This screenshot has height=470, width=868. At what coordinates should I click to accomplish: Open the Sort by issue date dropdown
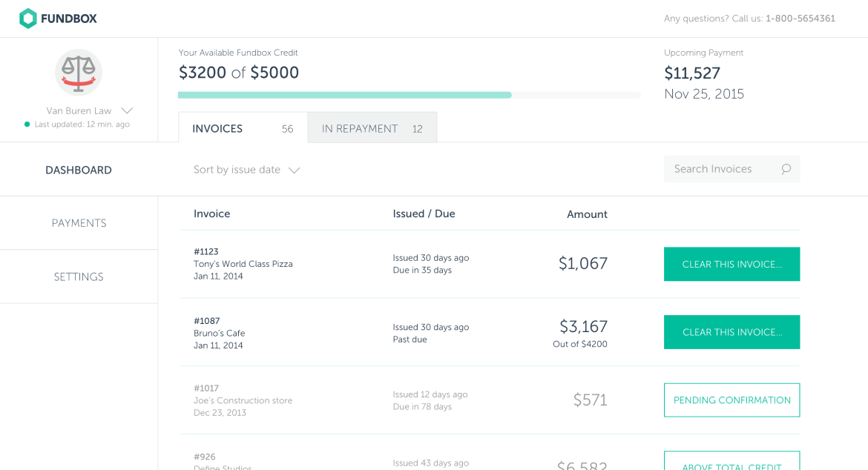click(246, 170)
